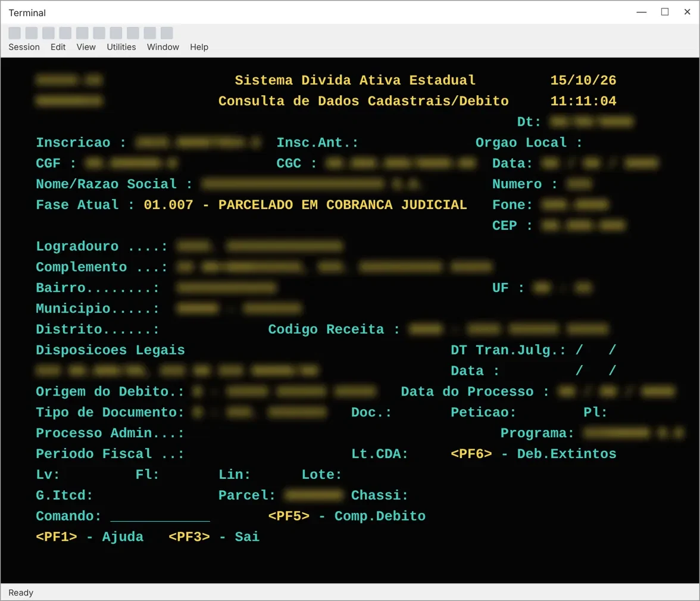
Task: Click the Programa label
Action: (537, 433)
